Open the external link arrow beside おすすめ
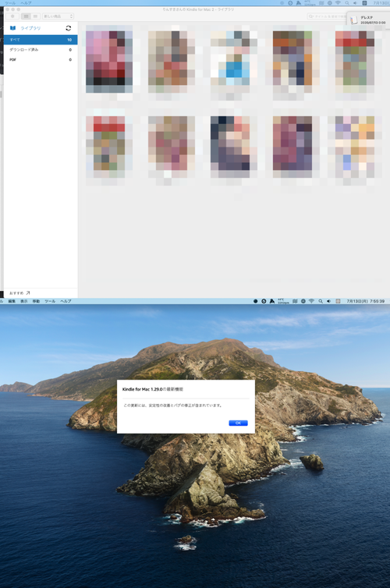 [28, 293]
